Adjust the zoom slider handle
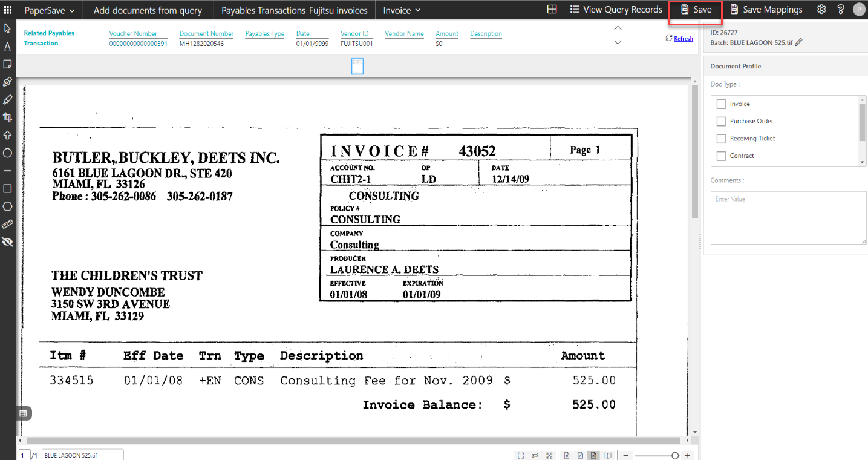Screen dimensions: 868x460 pyautogui.click(x=675, y=455)
